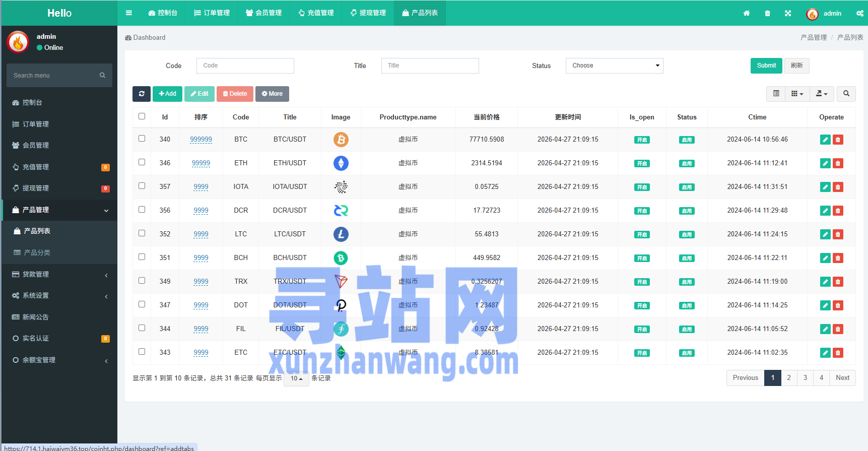868x451 pixels.
Task: Open the home icon in top bar
Action: pyautogui.click(x=747, y=13)
